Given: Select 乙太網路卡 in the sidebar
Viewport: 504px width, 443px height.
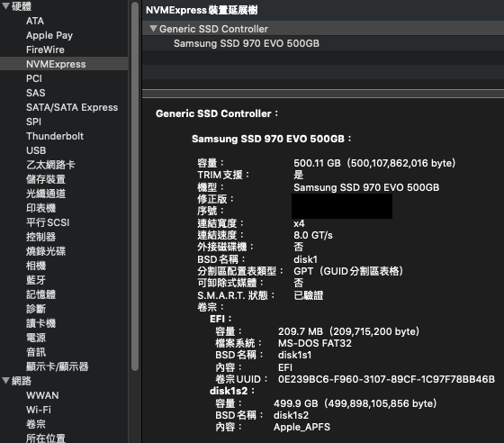Looking at the screenshot, I should 50,165.
